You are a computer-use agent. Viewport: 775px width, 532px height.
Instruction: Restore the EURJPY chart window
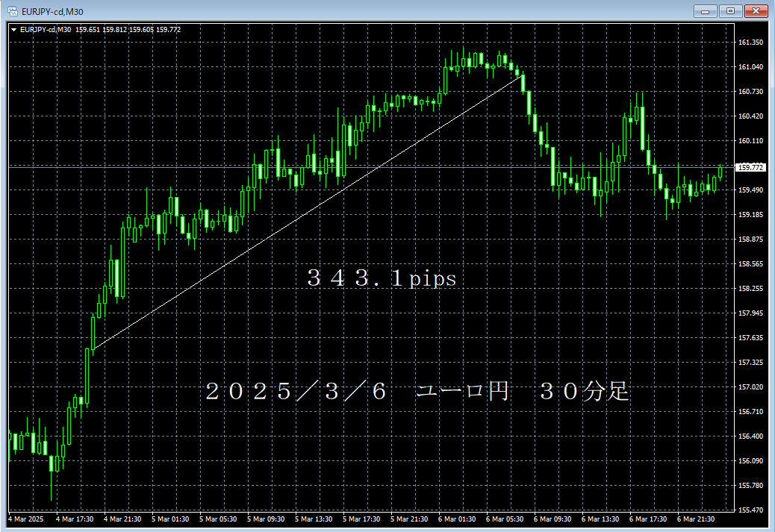(x=732, y=10)
